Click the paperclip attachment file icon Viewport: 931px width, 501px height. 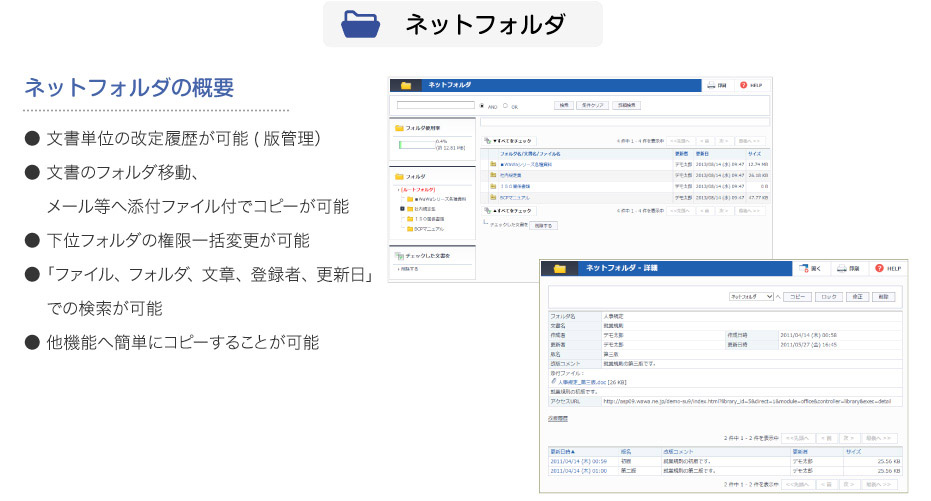tap(554, 381)
